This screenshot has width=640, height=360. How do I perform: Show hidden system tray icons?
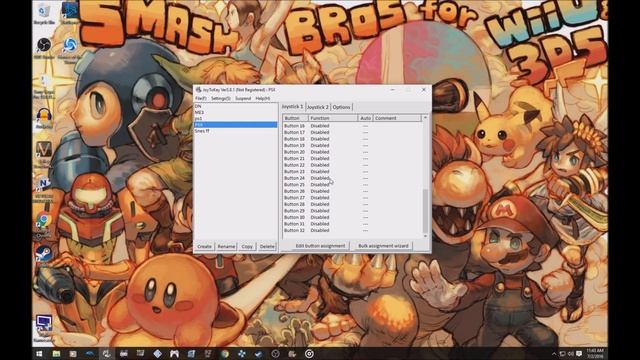554,353
